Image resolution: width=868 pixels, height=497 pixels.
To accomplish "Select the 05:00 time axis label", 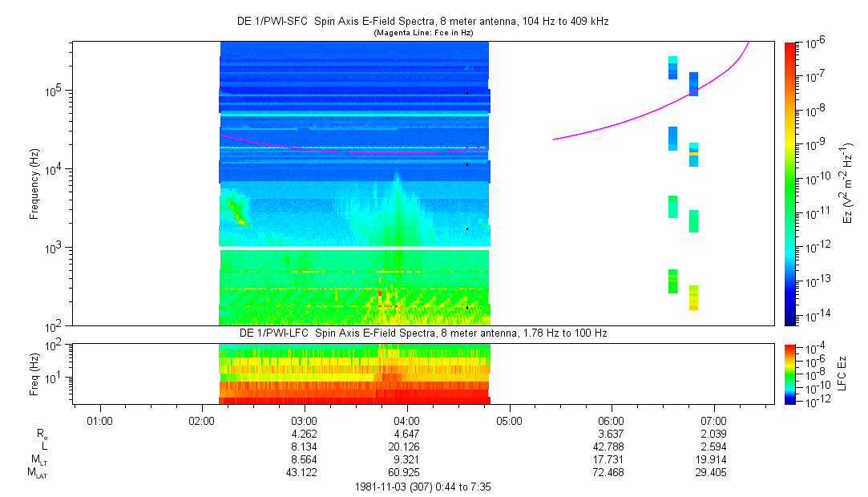I will tap(509, 420).
